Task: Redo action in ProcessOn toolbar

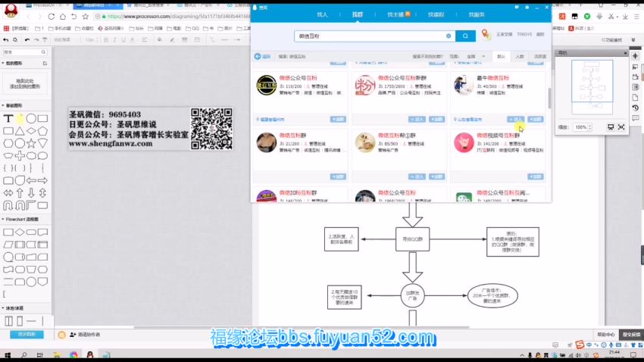Action: [x=36, y=40]
